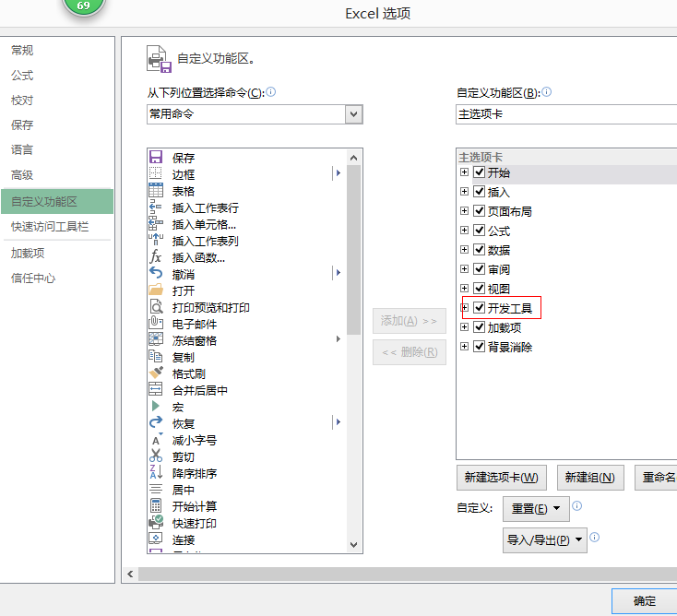The height and width of the screenshot is (616, 677).
Task: Uncheck the 开始 tab checkbox
Action: point(479,172)
